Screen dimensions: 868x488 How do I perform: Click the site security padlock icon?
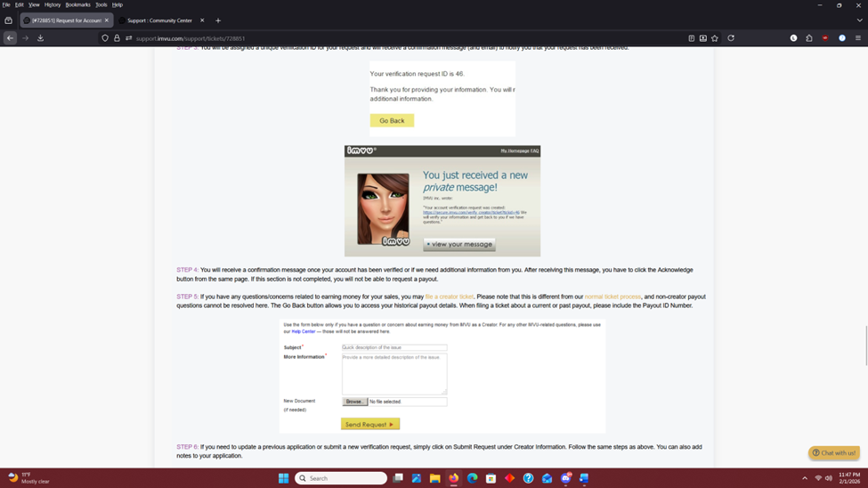pyautogui.click(x=117, y=38)
